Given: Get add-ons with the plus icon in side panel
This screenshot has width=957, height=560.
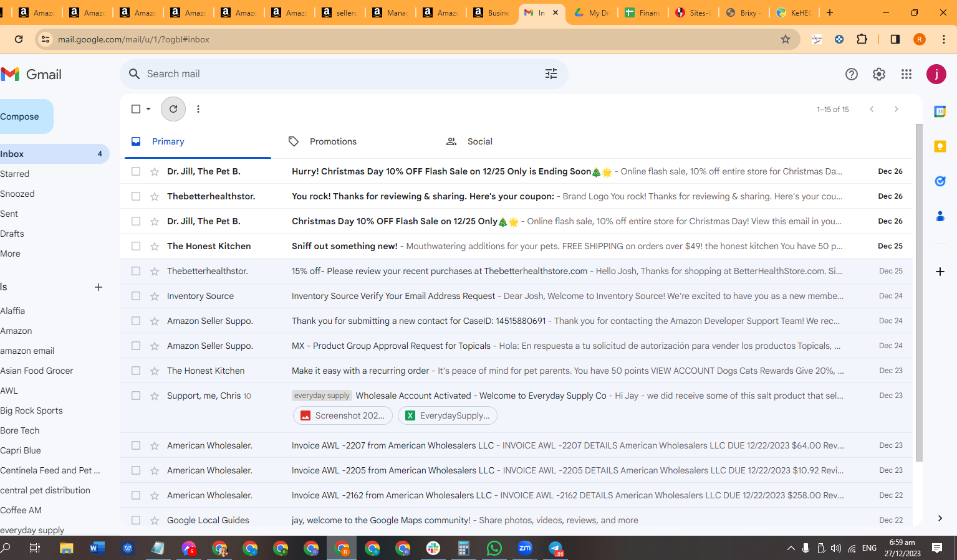Looking at the screenshot, I should pos(940,272).
